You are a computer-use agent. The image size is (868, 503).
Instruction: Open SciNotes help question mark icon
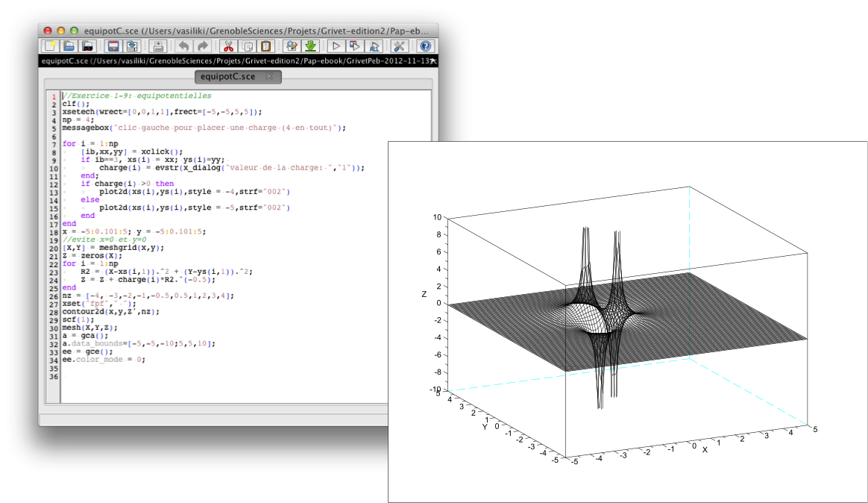pos(425,46)
